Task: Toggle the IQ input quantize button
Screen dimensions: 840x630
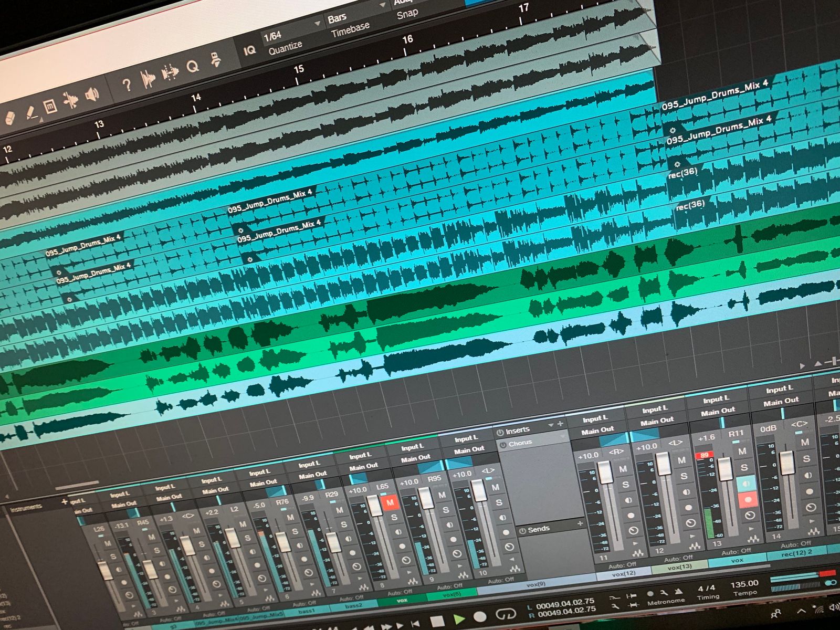Action: 249,50
